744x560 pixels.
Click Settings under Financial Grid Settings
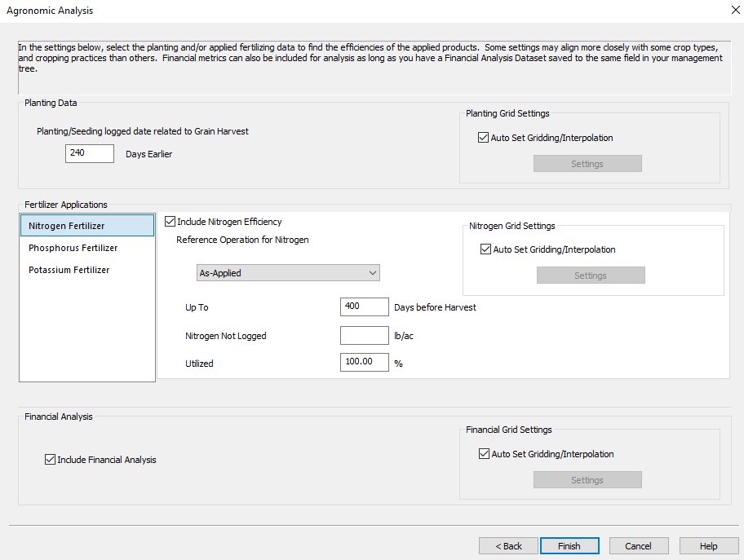coord(587,480)
